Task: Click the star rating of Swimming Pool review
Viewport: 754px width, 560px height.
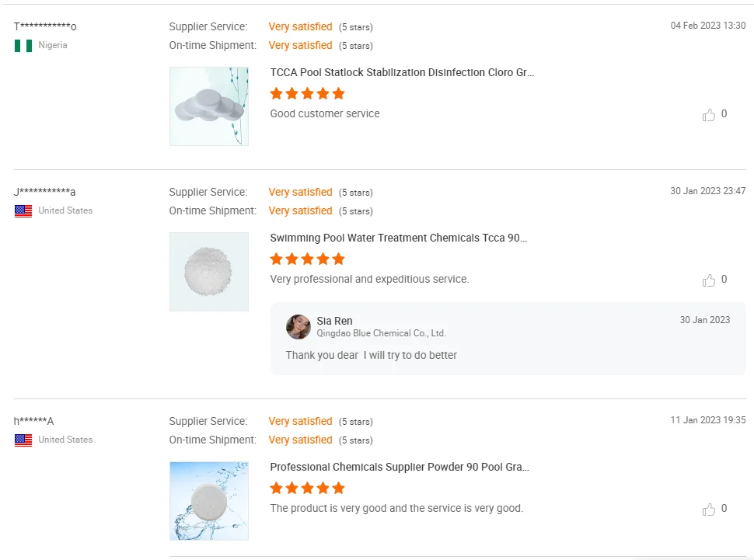Action: pyautogui.click(x=307, y=259)
